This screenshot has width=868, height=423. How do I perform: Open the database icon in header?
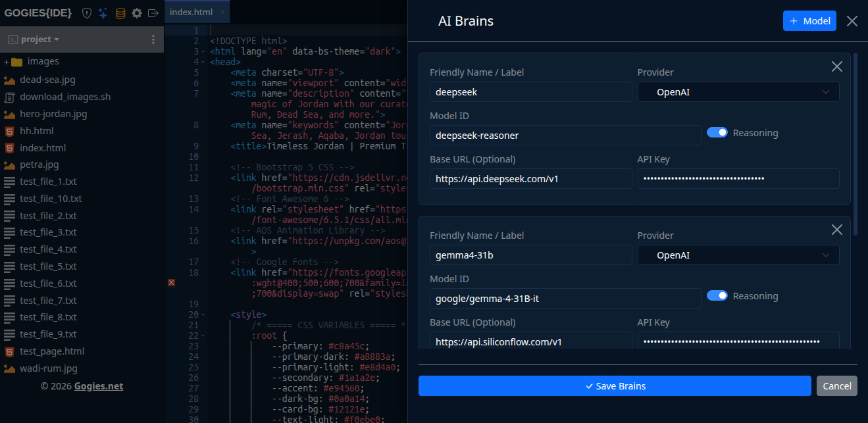pyautogui.click(x=120, y=13)
